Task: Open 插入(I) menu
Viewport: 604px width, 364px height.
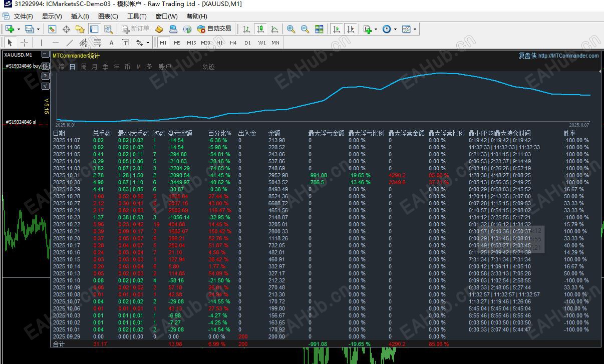Action: (80, 17)
